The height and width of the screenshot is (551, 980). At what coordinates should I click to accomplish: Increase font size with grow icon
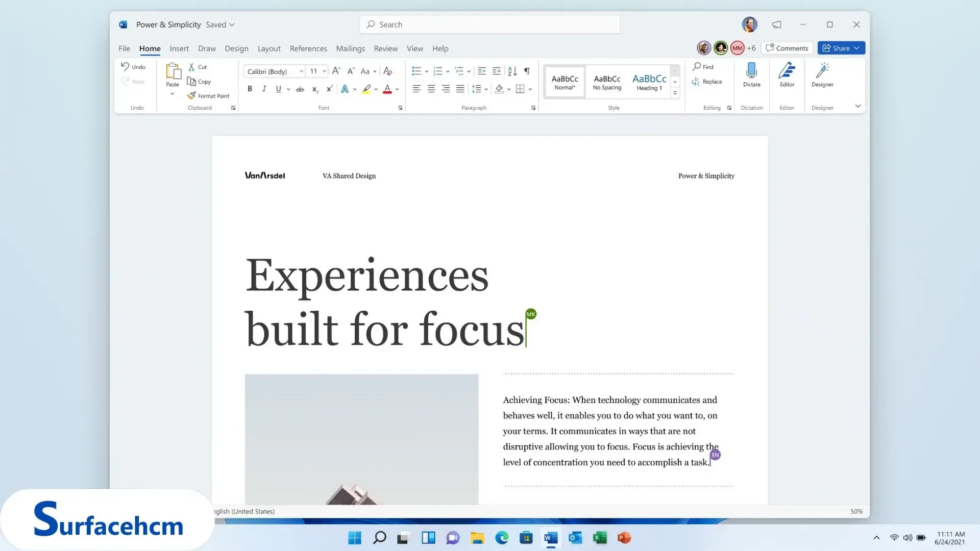coord(336,71)
